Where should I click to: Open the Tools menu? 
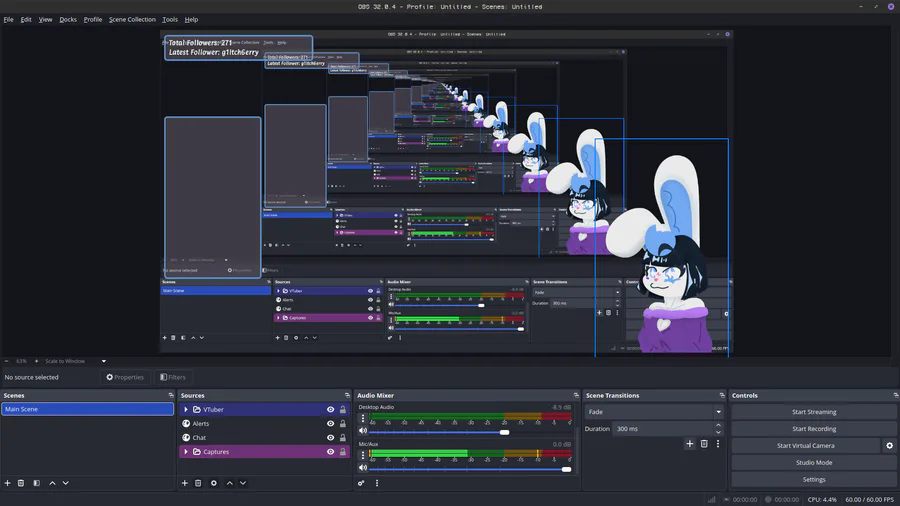170,20
